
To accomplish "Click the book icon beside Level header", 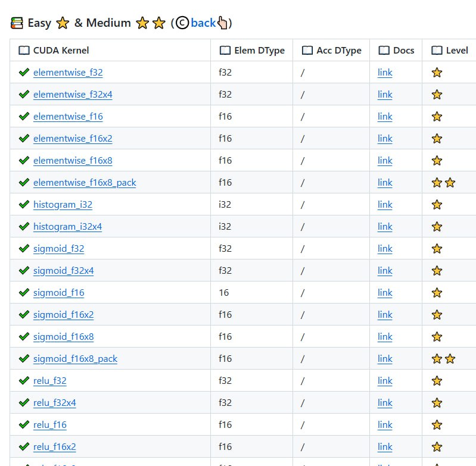I will pyautogui.click(x=437, y=51).
